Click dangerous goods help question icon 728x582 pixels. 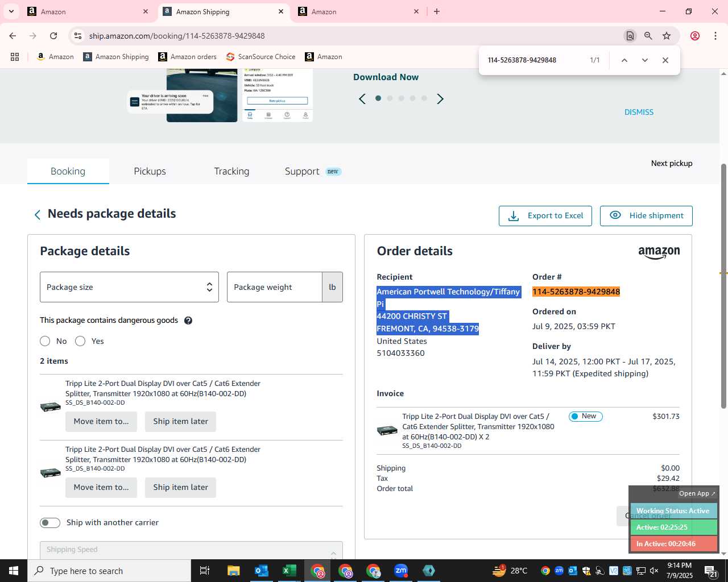[188, 321]
